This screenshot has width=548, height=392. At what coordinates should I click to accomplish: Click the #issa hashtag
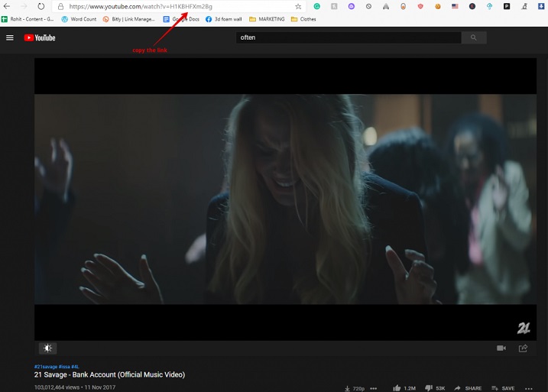64,367
